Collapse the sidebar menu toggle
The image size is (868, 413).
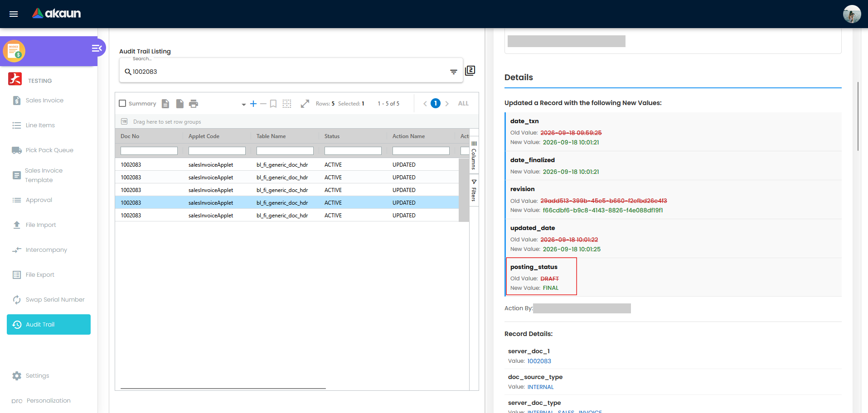[97, 48]
